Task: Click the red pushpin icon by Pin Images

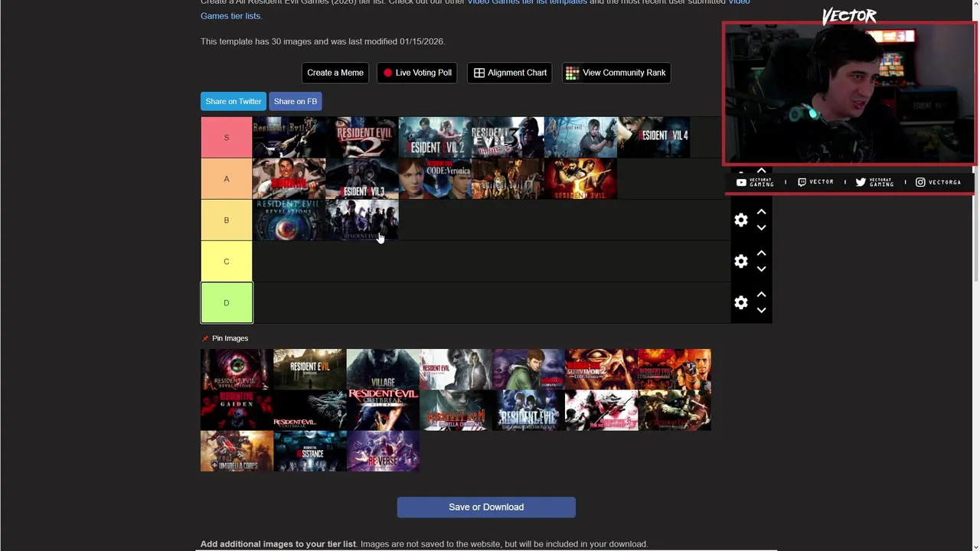Action: (x=205, y=338)
